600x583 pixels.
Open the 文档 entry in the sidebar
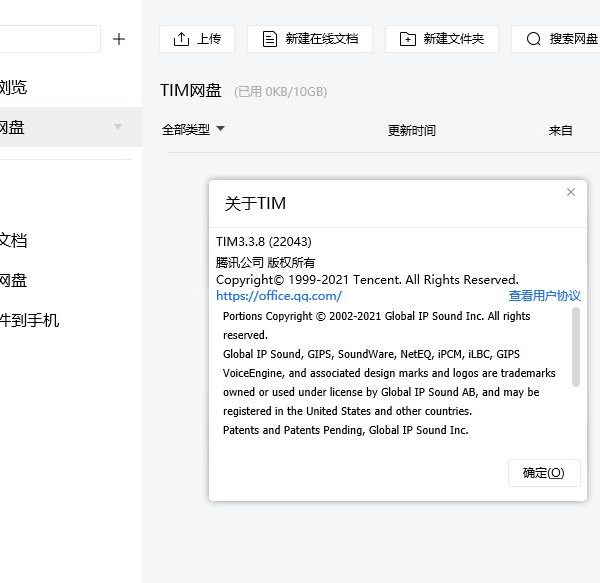(14, 240)
